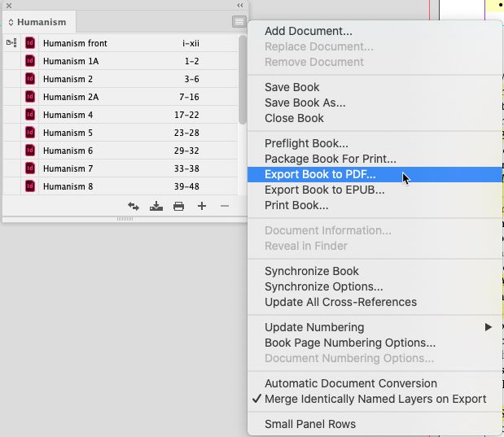
Task: Click the document list vertical scrollbar
Action: pos(243,80)
